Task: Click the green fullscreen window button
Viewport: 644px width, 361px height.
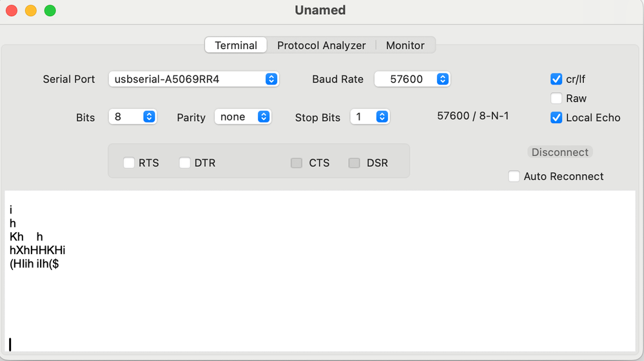Action: point(50,11)
